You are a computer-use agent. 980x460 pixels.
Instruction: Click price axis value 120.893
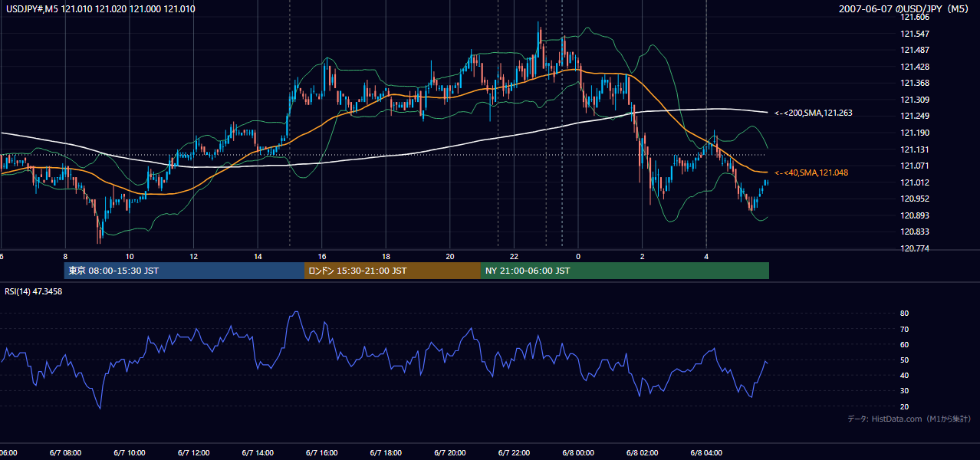pos(915,215)
